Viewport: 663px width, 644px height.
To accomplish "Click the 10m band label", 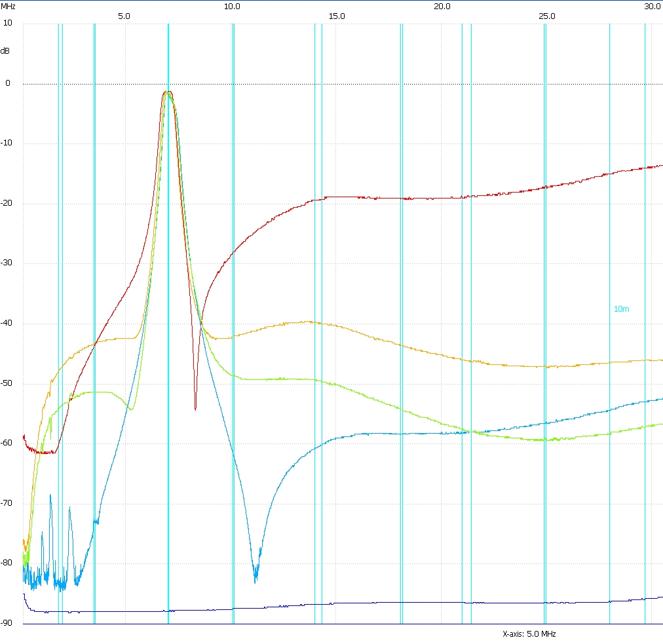I will tap(621, 309).
